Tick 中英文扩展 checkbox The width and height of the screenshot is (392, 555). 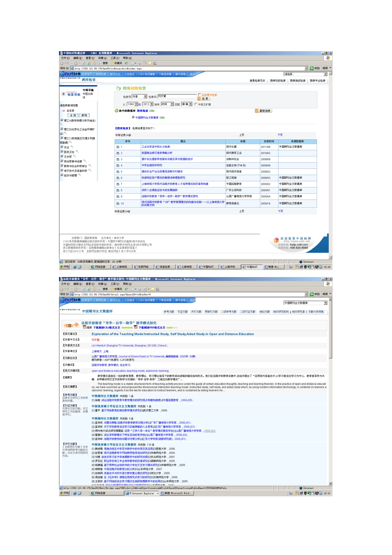[196, 104]
